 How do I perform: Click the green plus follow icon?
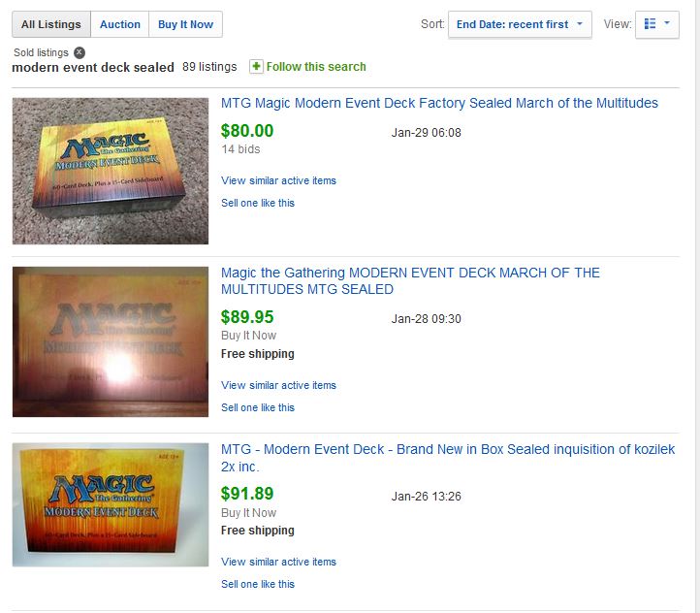tap(256, 67)
